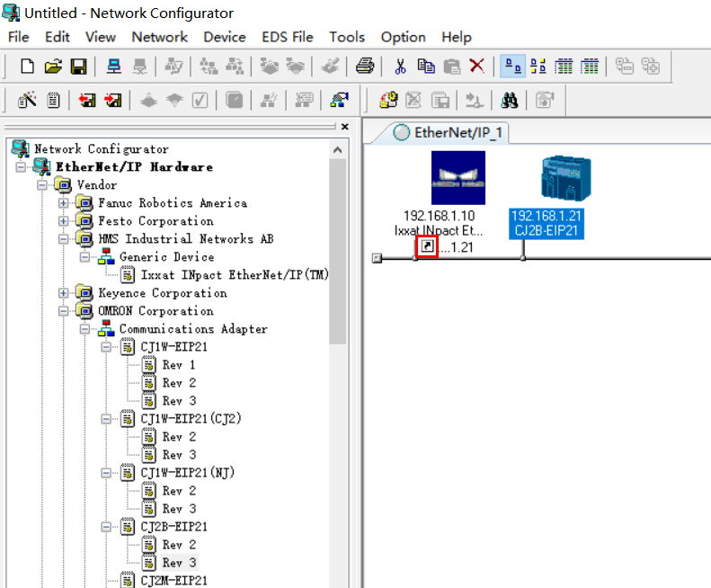This screenshot has width=711, height=588.
Task: Click the Connect network computer icon
Action: pos(114,66)
